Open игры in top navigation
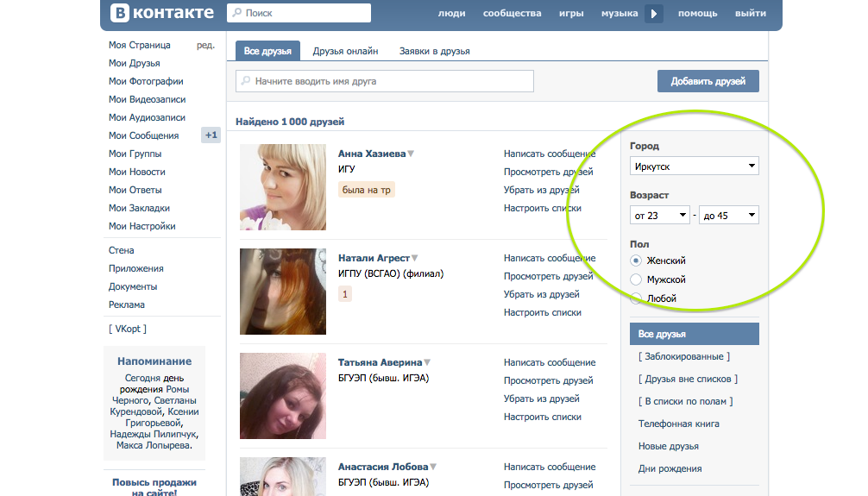Viewport: 868px width, 496px height. point(571,13)
